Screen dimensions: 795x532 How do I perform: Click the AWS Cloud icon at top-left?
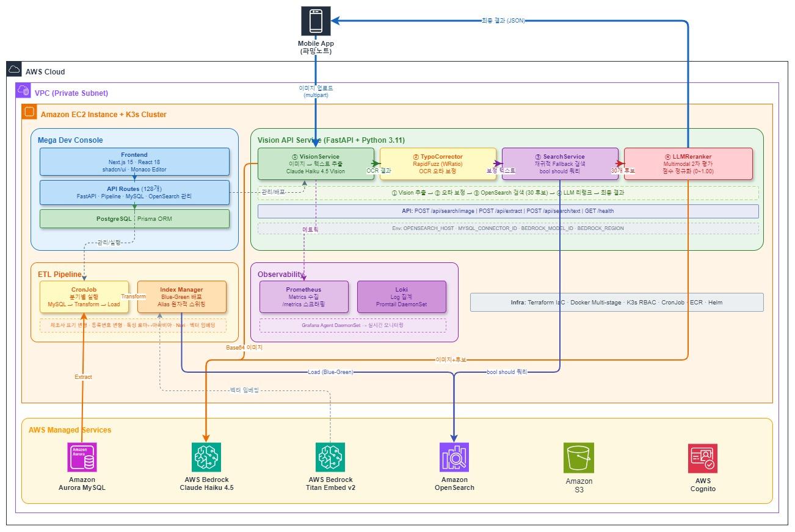pos(13,70)
